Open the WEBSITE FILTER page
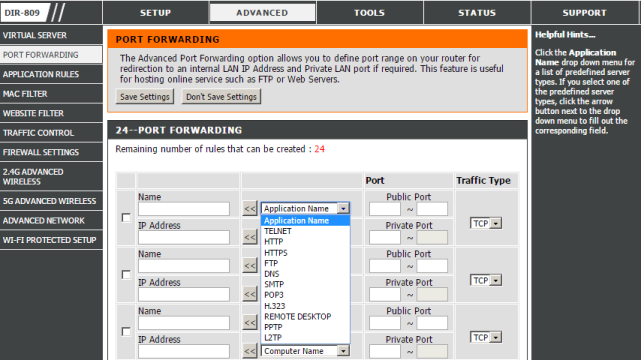Screen dimensions: 641x360 point(51,113)
